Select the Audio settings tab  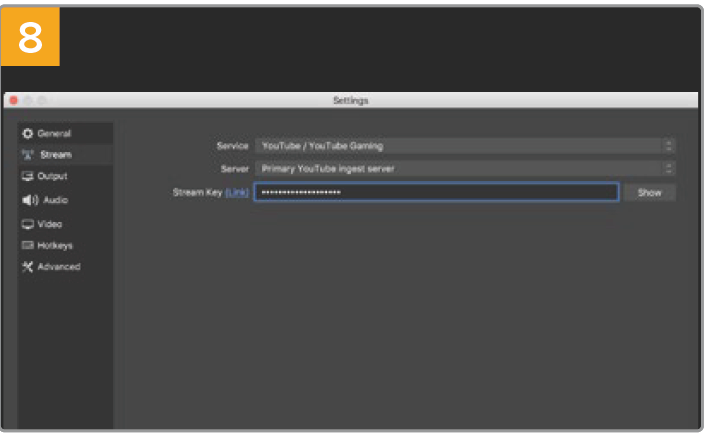coord(65,200)
